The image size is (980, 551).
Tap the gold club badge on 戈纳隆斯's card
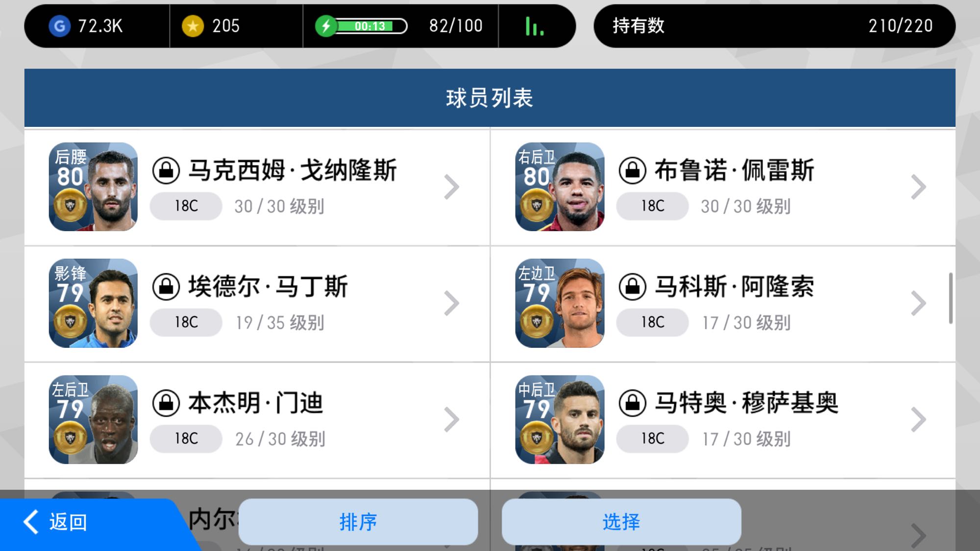(x=71, y=206)
